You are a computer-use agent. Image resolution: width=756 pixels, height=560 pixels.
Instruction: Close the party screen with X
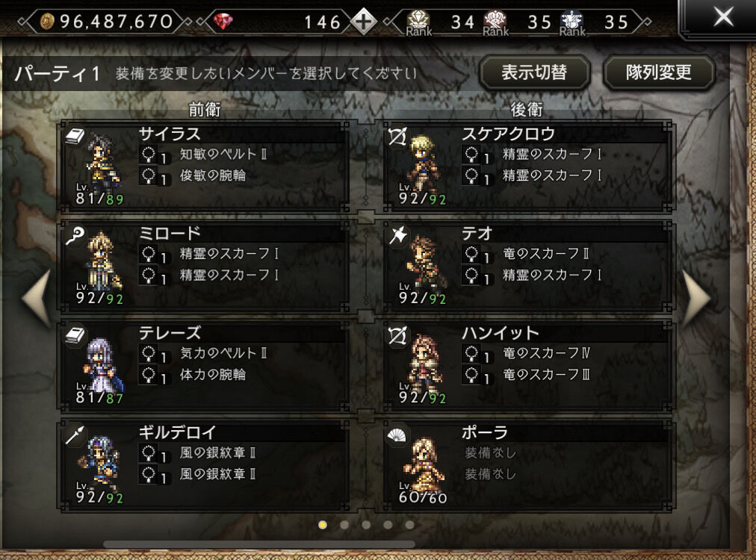pyautogui.click(x=723, y=17)
